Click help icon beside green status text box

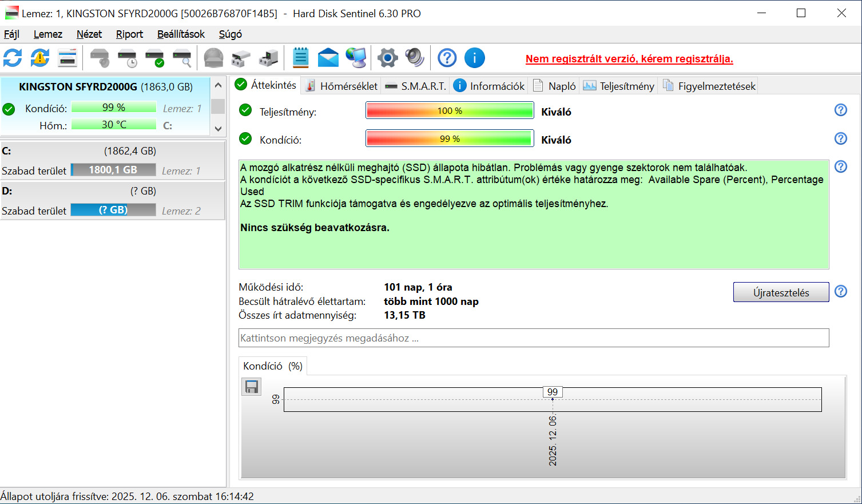coord(840,166)
